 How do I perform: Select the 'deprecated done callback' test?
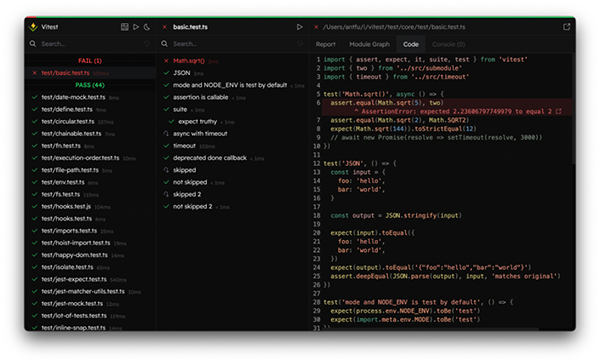(232, 158)
